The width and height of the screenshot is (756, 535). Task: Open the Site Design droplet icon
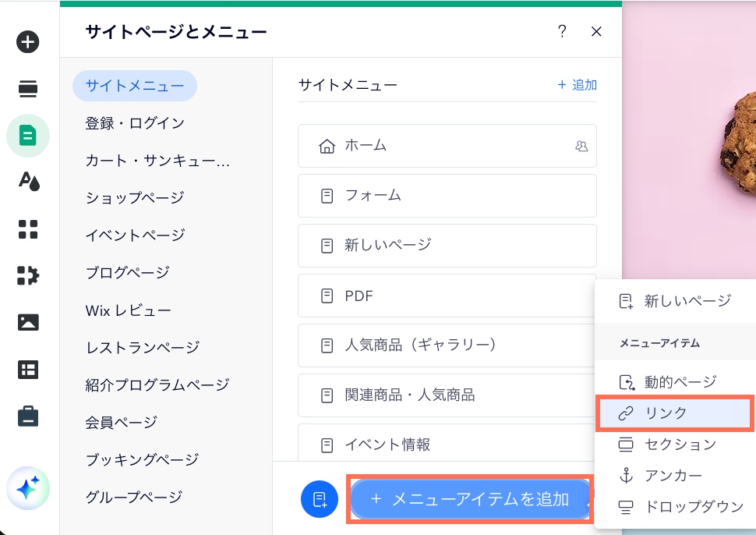coord(28,182)
